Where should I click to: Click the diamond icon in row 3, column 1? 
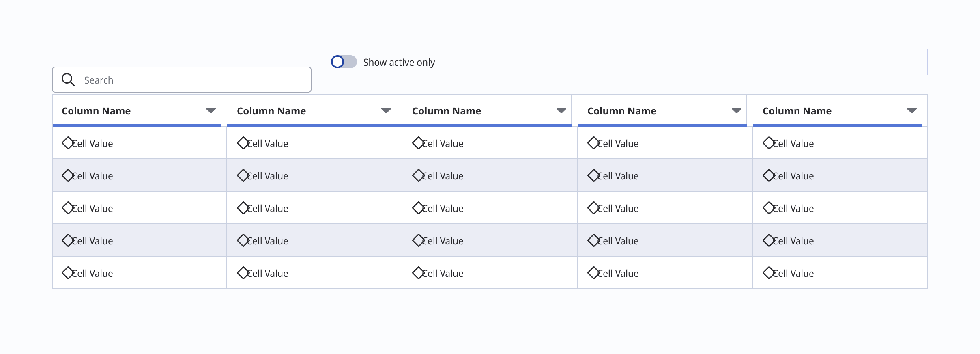click(68, 208)
